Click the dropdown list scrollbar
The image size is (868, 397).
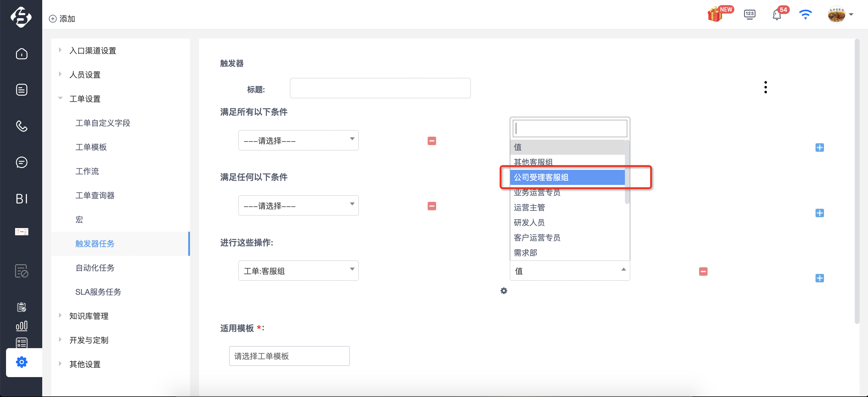pos(627,172)
